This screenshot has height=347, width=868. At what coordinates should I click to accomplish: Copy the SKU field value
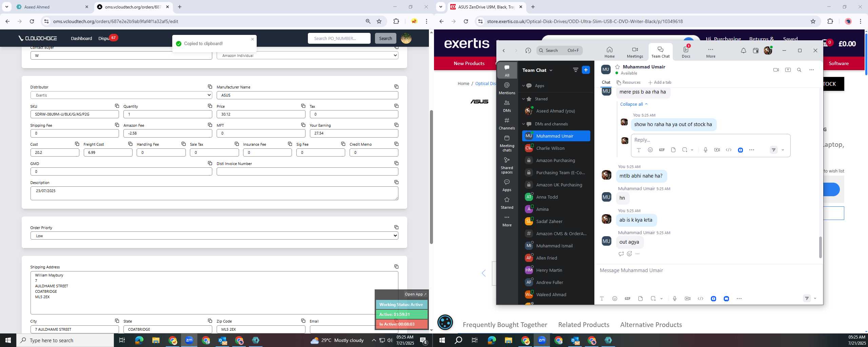click(117, 106)
